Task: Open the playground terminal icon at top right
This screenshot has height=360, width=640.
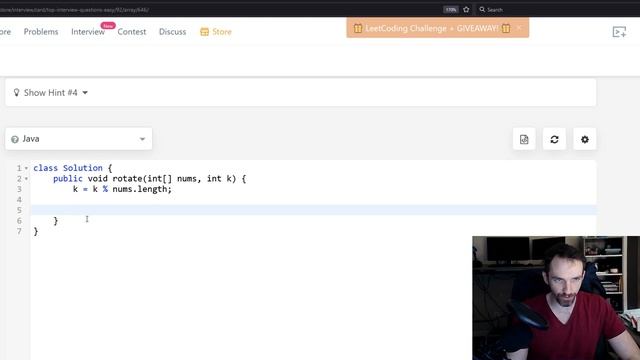Action: [x=619, y=32]
